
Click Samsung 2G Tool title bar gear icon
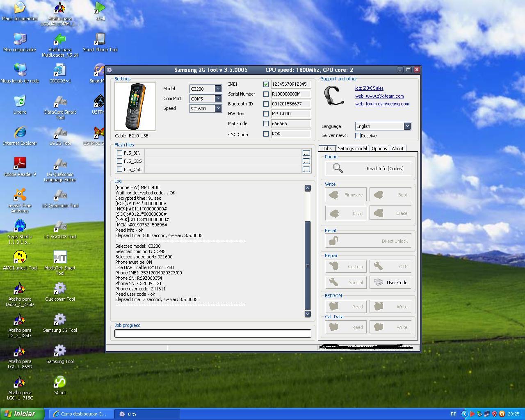click(110, 70)
